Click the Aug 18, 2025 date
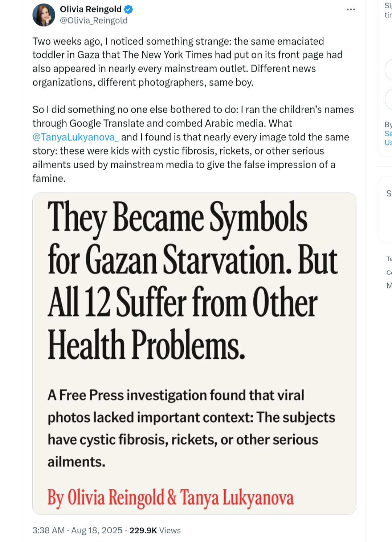Image resolution: width=392 pixels, height=542 pixels. point(97,530)
